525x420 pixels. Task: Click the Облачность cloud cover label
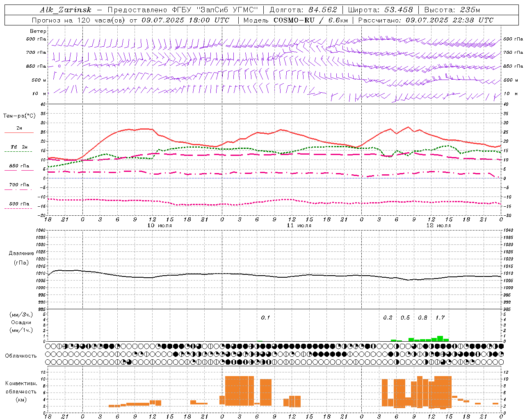pyautogui.click(x=21, y=356)
